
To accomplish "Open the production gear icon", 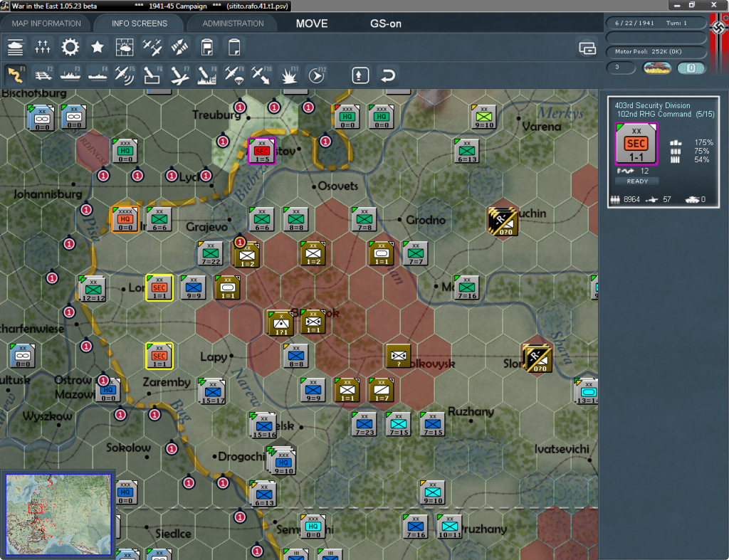I will tap(70, 47).
